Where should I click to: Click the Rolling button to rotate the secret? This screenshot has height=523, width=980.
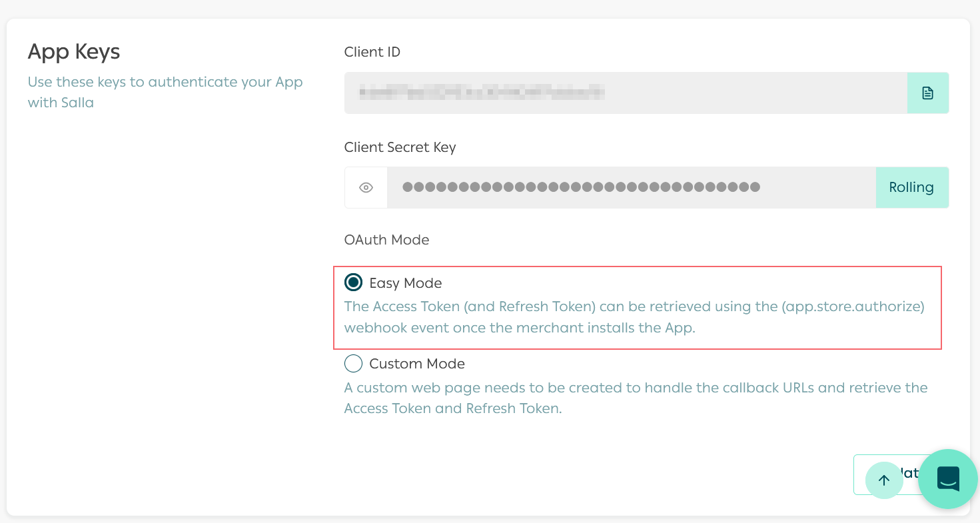(912, 187)
